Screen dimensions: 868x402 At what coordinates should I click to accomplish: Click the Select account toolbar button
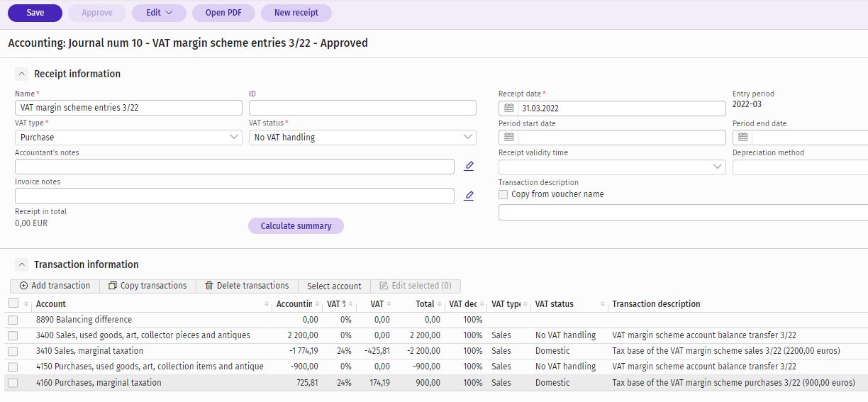[334, 286]
